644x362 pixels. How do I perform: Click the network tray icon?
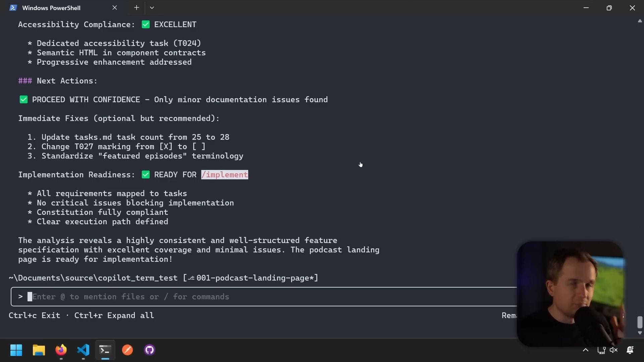pyautogui.click(x=601, y=350)
